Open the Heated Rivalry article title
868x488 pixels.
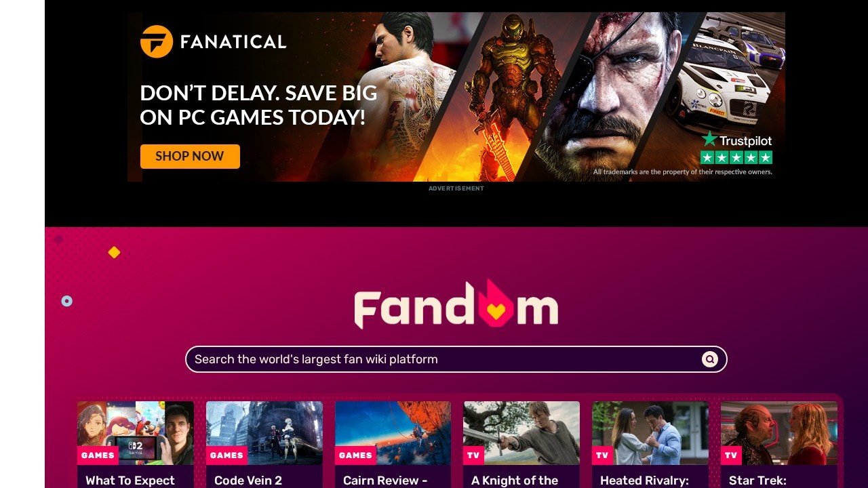[x=644, y=481]
